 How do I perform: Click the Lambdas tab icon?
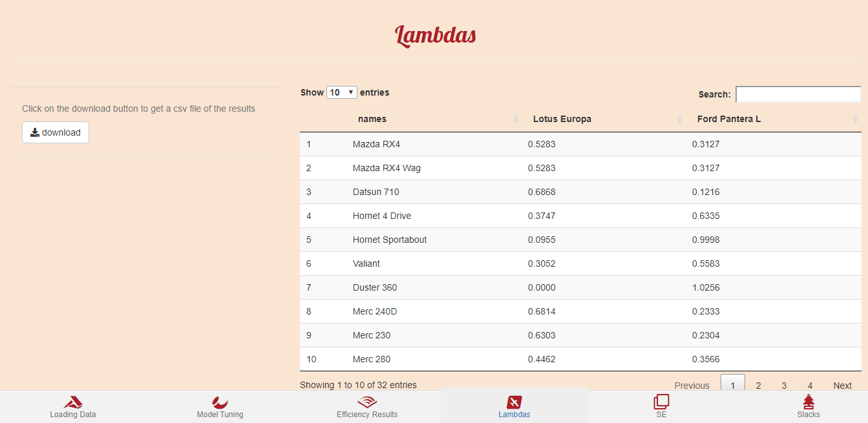514,402
